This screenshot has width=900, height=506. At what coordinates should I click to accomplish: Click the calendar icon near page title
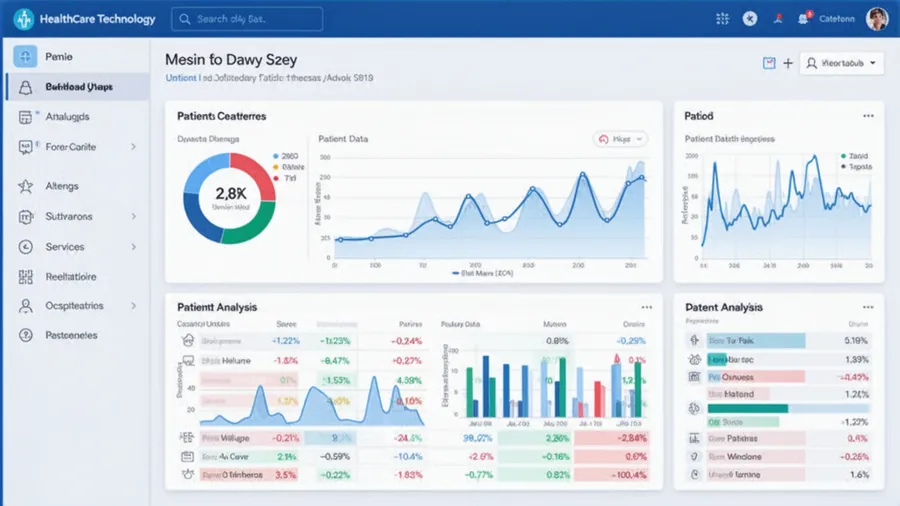click(x=769, y=63)
